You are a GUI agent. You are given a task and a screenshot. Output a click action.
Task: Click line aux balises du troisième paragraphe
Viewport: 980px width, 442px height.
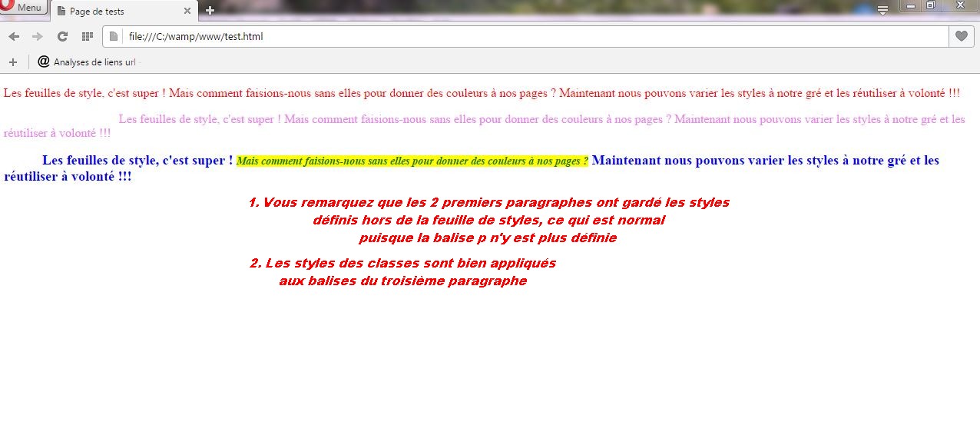coord(403,281)
